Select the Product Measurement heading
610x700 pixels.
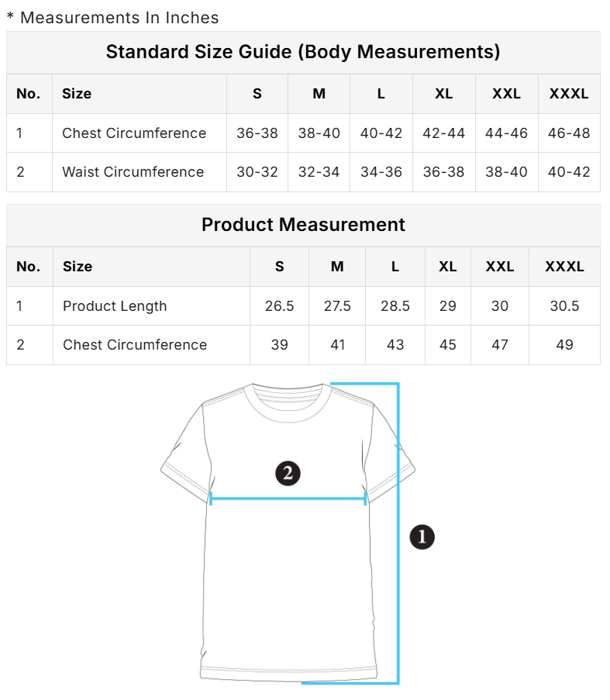tap(303, 225)
